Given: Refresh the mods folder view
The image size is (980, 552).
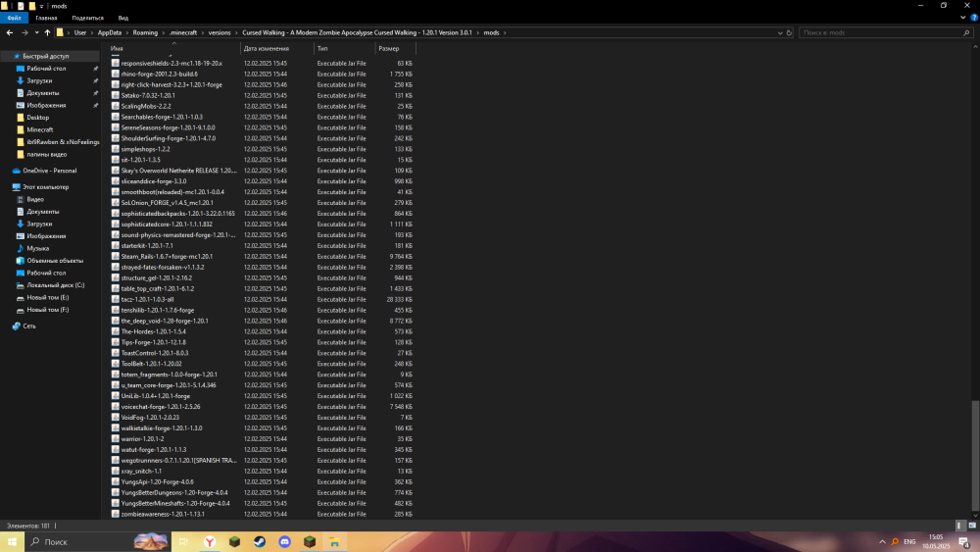Looking at the screenshot, I should coord(789,32).
